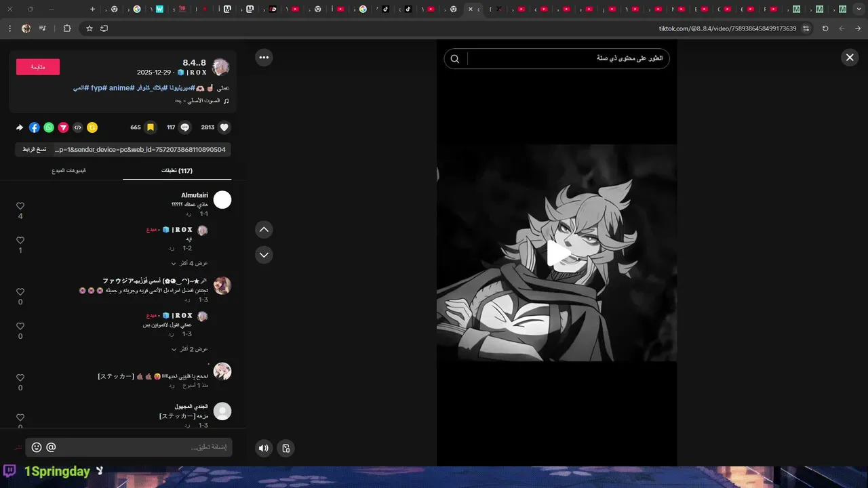This screenshot has height=488, width=868.
Task: Share to Facebook
Action: pyautogui.click(x=35, y=127)
